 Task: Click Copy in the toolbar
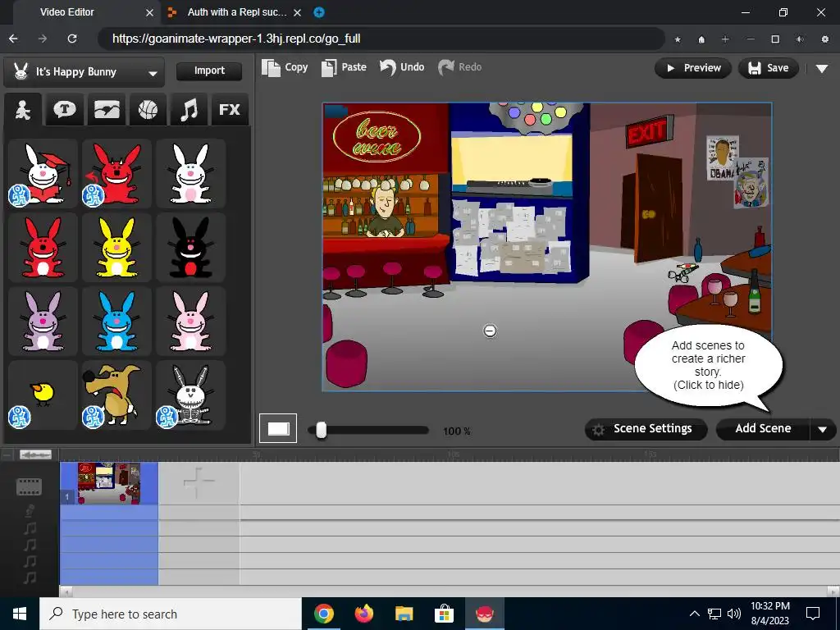(x=285, y=67)
